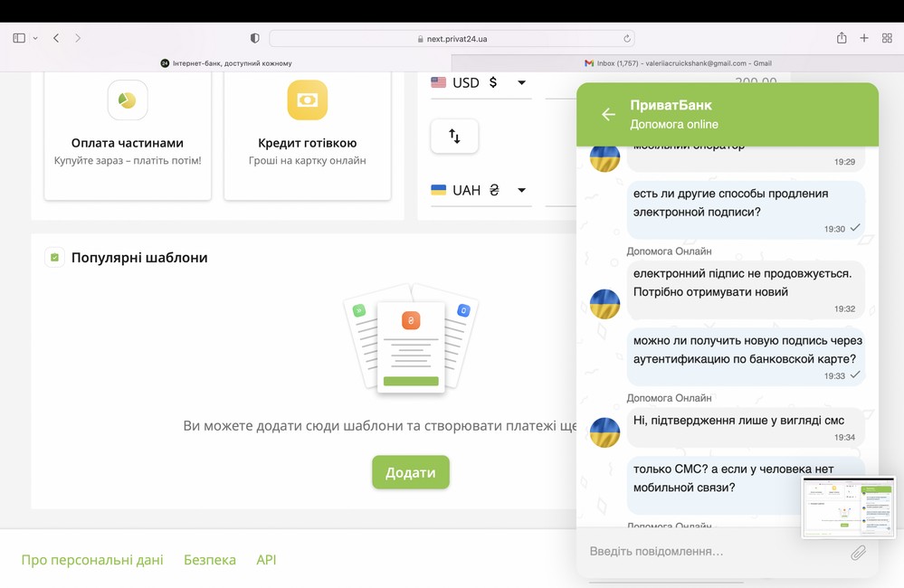Click operator avatar beside 19:29 message
Image resolution: width=904 pixels, height=588 pixels.
pos(604,158)
